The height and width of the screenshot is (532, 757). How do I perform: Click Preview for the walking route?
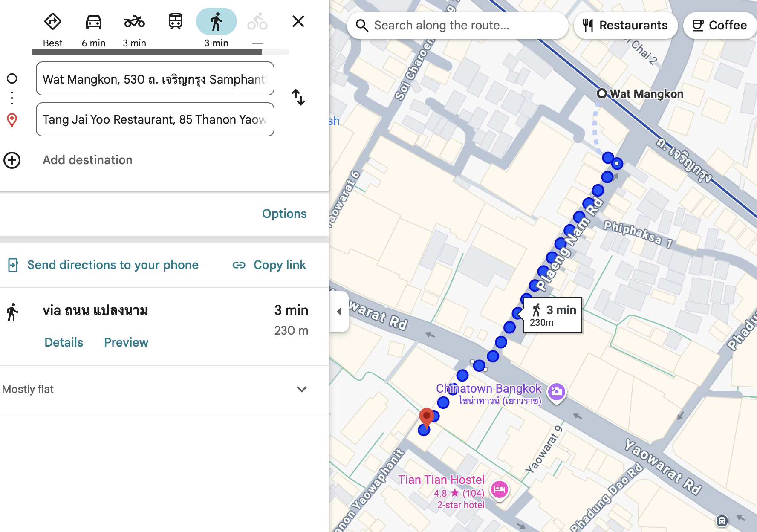126,342
